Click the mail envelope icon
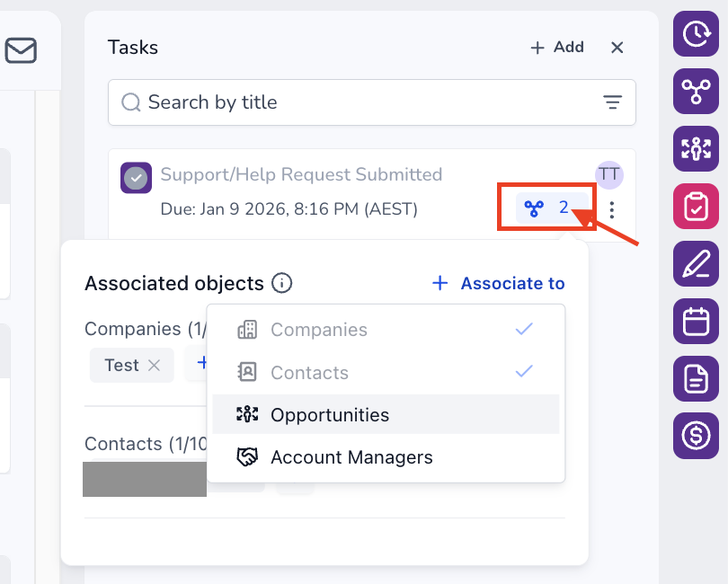Image resolution: width=728 pixels, height=584 pixels. coord(21,50)
